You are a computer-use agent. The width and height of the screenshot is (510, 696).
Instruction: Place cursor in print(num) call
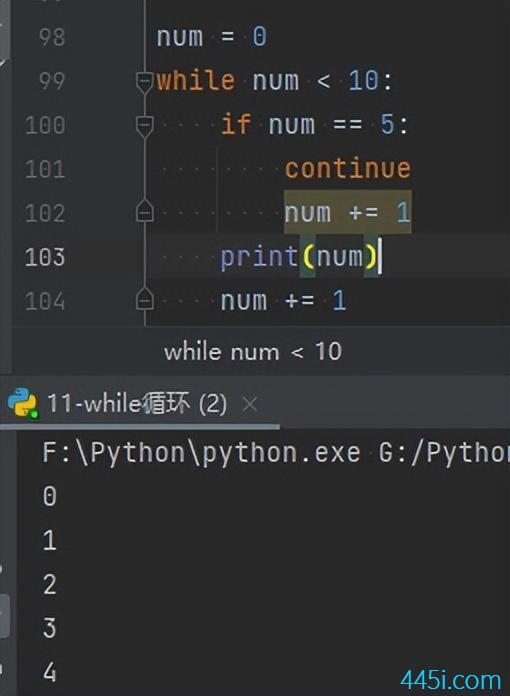[x=300, y=257]
